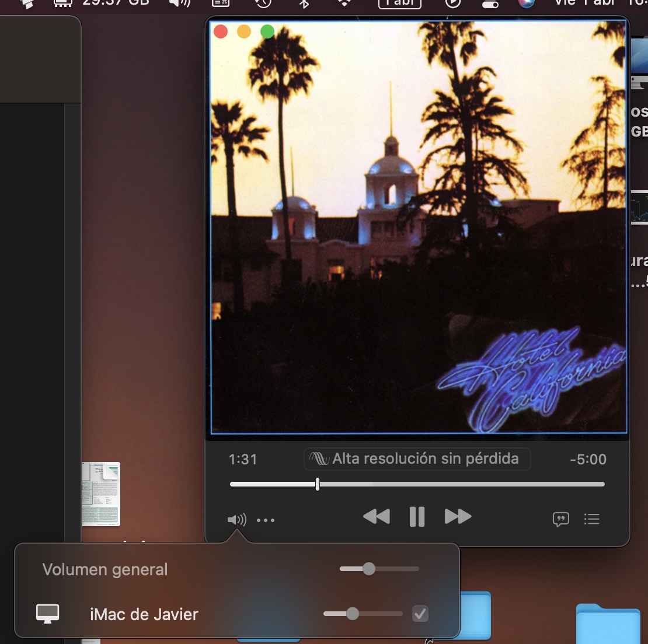Skip back with the rewind button

pyautogui.click(x=377, y=516)
